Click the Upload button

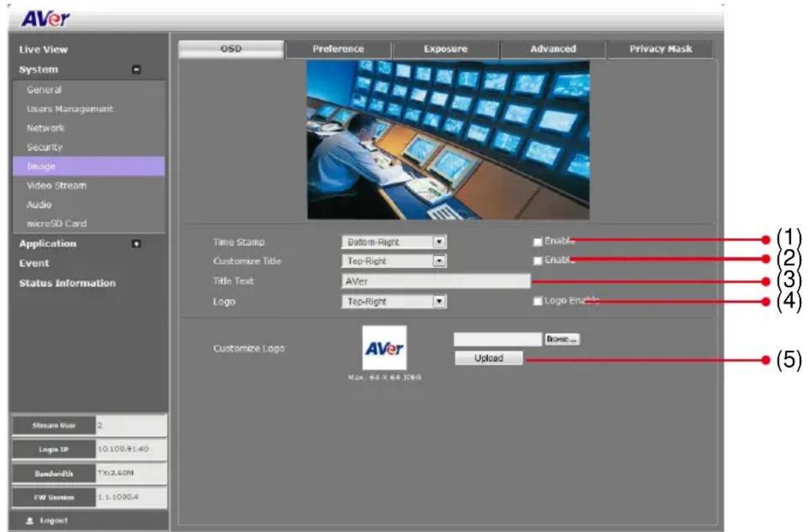pyautogui.click(x=488, y=358)
